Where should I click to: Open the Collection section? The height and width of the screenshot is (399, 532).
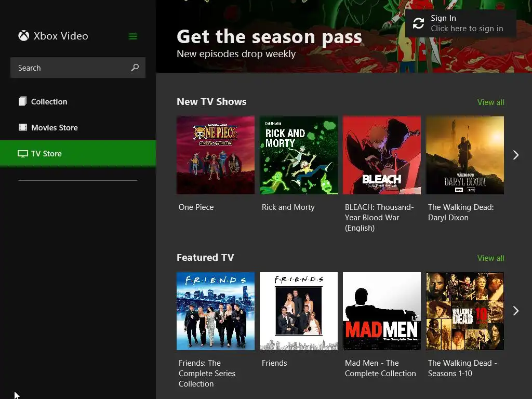tap(78, 101)
